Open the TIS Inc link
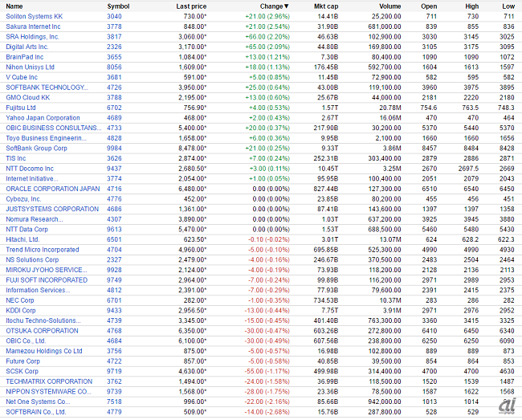Screen dimensions: 522x420 click(x=16, y=158)
